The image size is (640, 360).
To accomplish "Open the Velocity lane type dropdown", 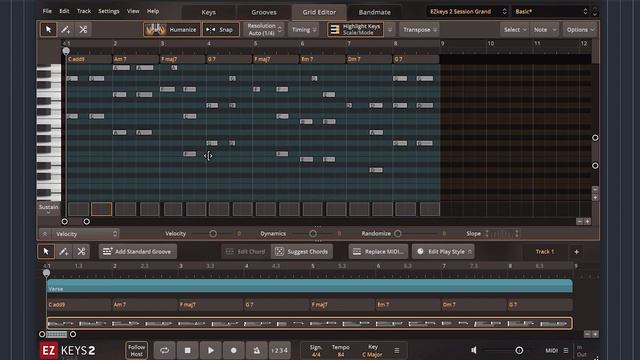I will pyautogui.click(x=86, y=234).
